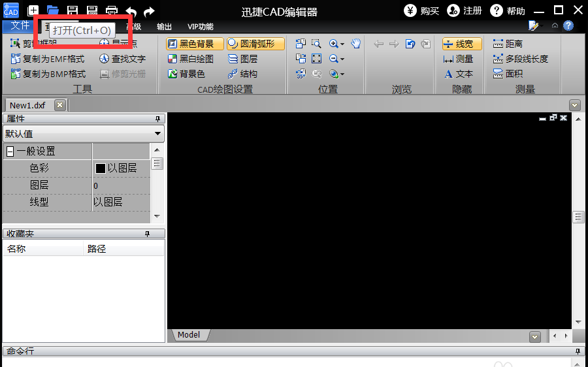Toggle the 圆滑弧形 smooth arc option
The image size is (588, 367).
pyautogui.click(x=255, y=44)
